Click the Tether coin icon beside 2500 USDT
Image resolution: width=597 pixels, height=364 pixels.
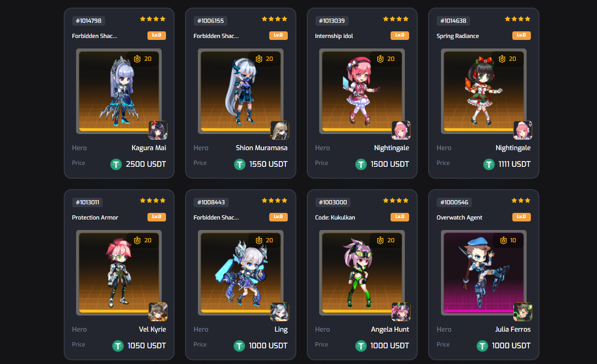tap(117, 164)
